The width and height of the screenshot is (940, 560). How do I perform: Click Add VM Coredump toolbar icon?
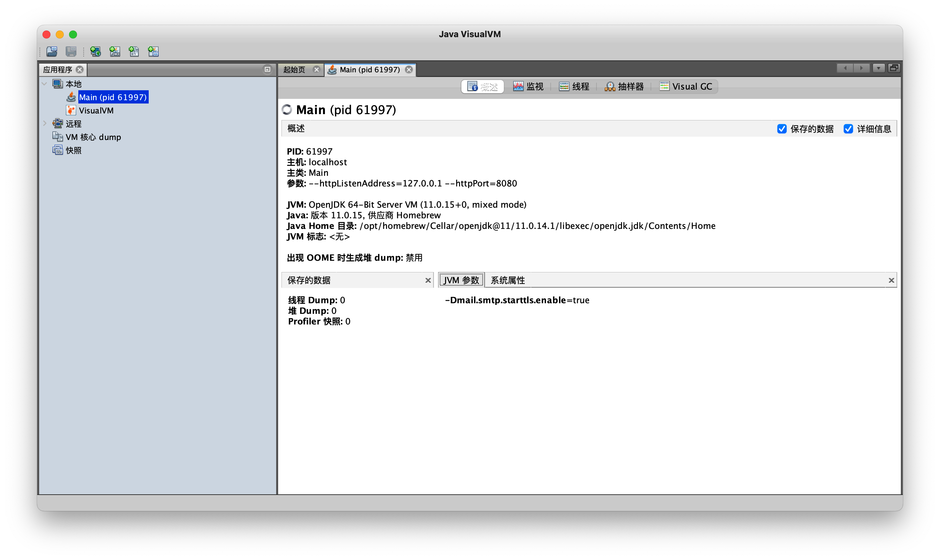134,51
